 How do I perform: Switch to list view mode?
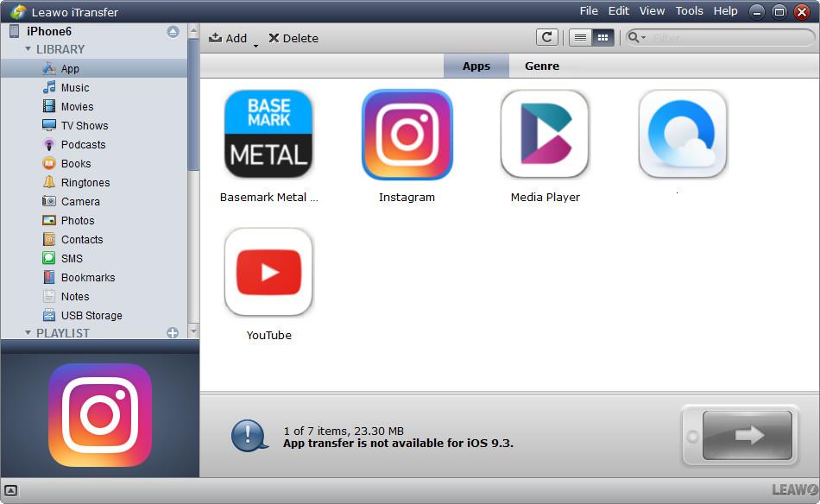coord(581,37)
